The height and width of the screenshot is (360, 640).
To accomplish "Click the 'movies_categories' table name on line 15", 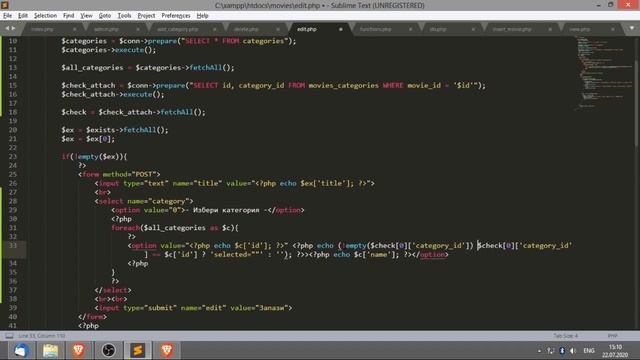I will pos(343,86).
